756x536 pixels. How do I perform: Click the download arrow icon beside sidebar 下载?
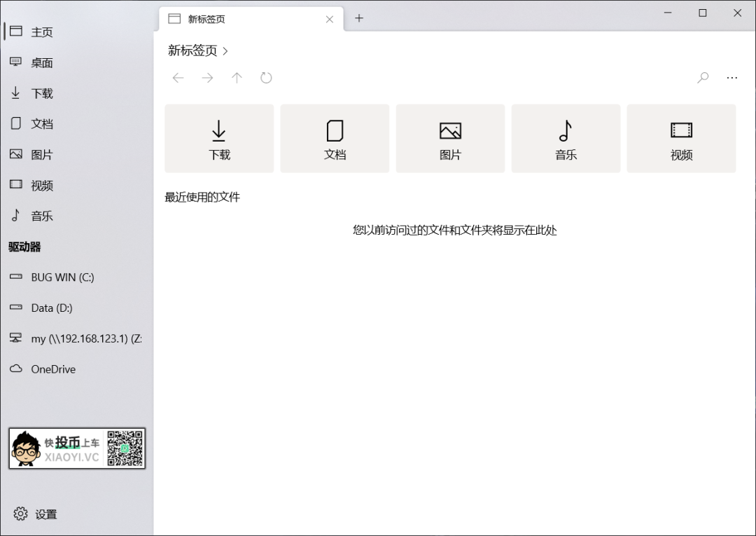pos(15,92)
